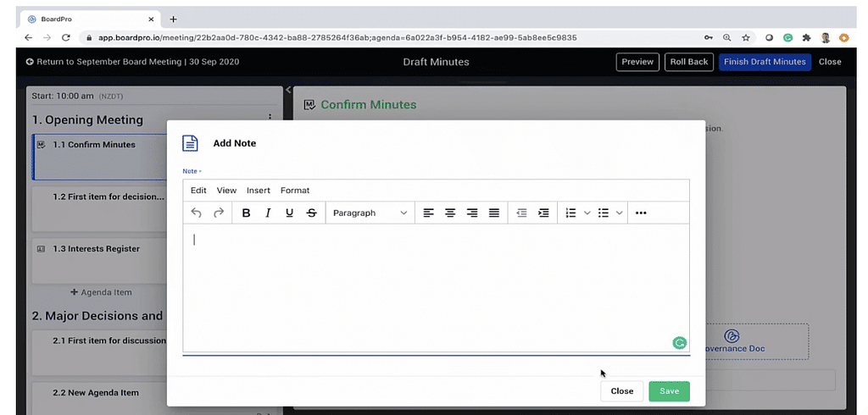Toggle Underline formatting
This screenshot has width=868, height=415.
pos(290,213)
